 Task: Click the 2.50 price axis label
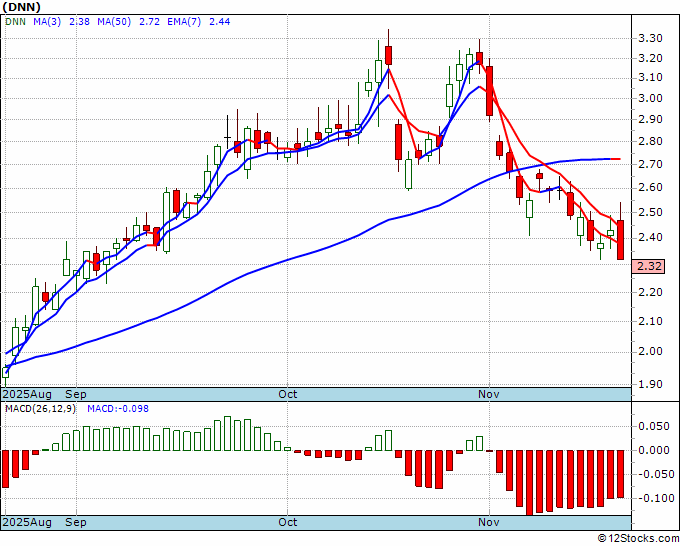(x=651, y=212)
